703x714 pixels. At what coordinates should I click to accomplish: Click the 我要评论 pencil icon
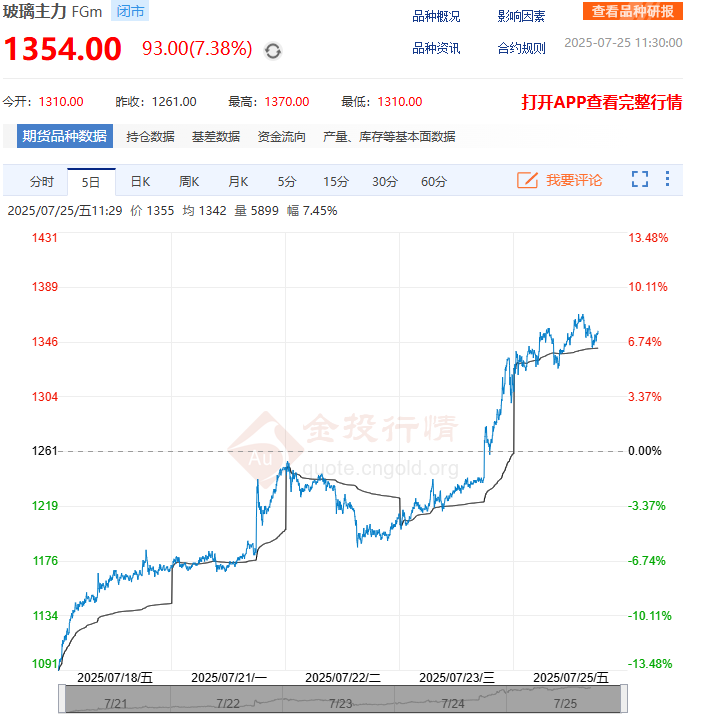527,180
